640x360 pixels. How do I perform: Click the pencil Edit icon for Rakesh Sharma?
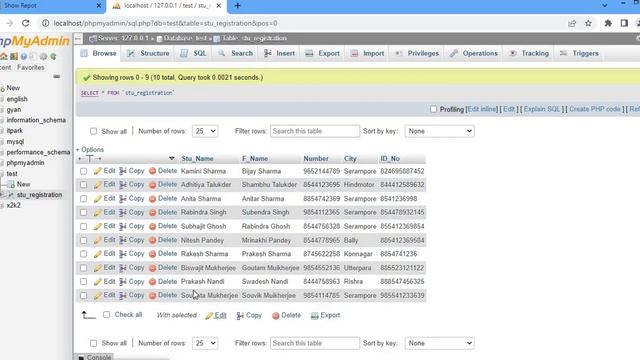coord(98,254)
